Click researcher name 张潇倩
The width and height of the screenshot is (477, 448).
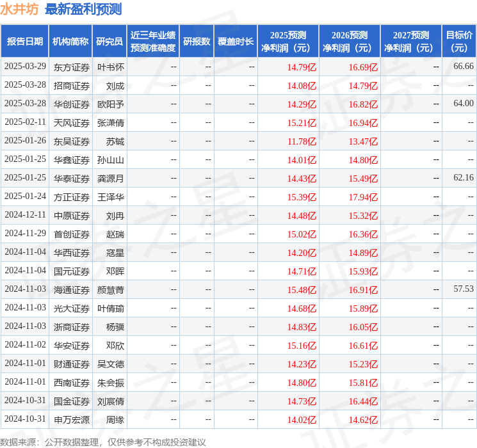point(111,123)
